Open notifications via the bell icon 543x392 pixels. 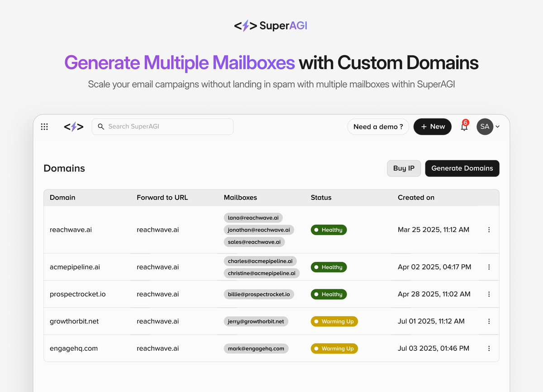coord(463,128)
